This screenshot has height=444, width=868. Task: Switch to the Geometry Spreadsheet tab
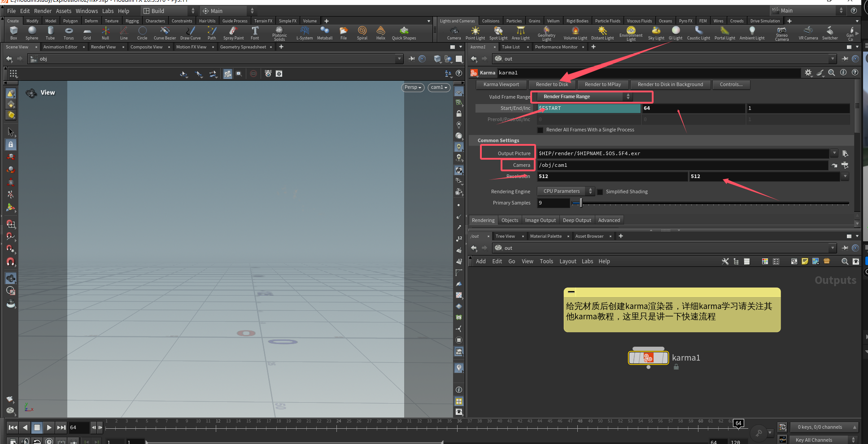pos(243,47)
